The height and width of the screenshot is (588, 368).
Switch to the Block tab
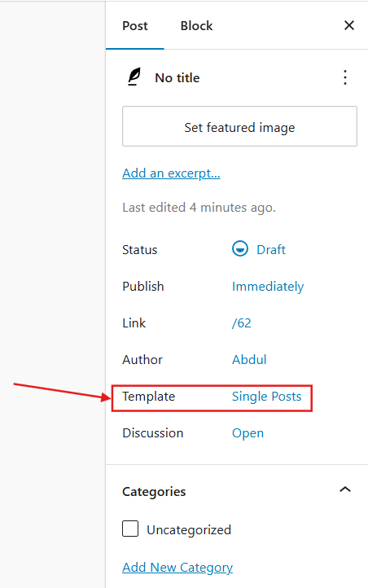196,25
